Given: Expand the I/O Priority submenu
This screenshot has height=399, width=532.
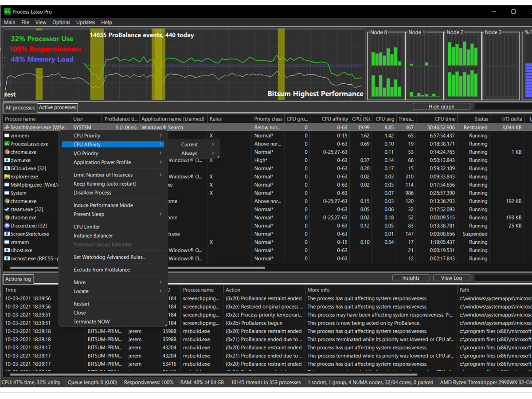Looking at the screenshot, I should point(113,153).
